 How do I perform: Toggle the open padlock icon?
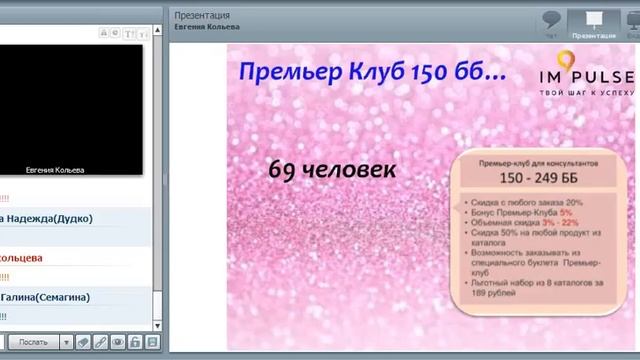click(x=135, y=342)
